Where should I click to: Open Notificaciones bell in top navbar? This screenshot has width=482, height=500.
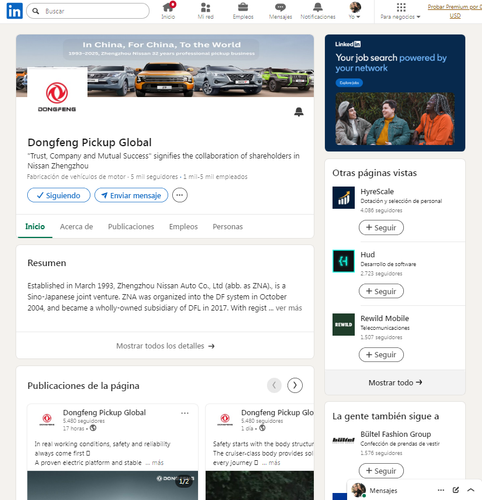coord(318,11)
